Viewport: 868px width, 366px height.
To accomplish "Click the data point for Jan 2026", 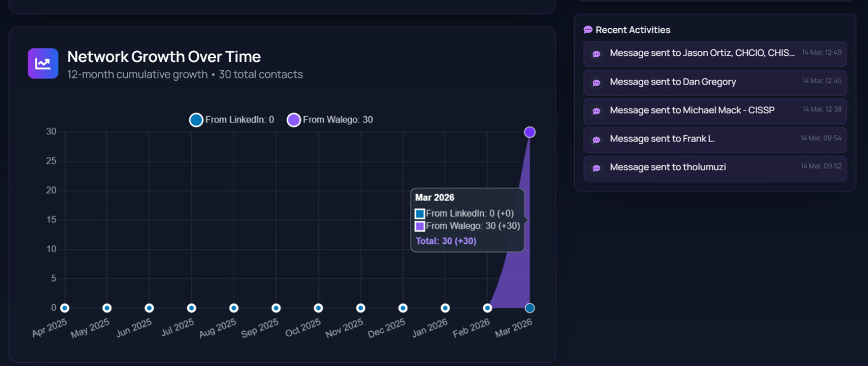I will coord(445,308).
